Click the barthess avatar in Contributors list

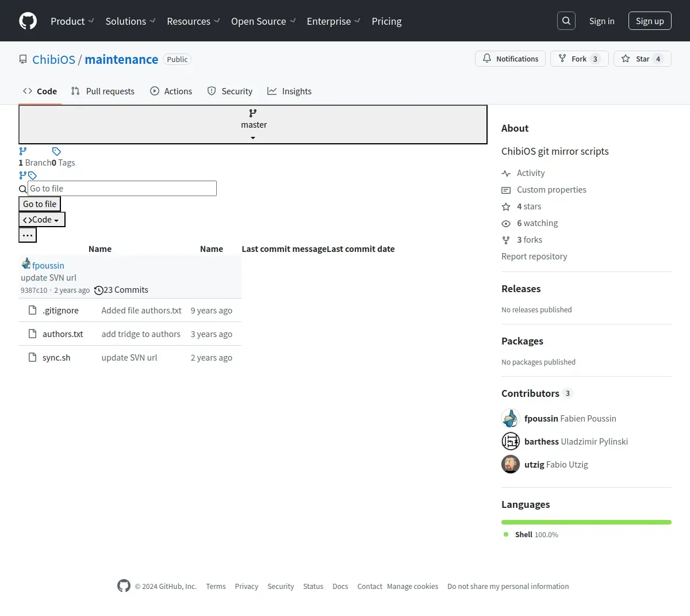click(511, 441)
